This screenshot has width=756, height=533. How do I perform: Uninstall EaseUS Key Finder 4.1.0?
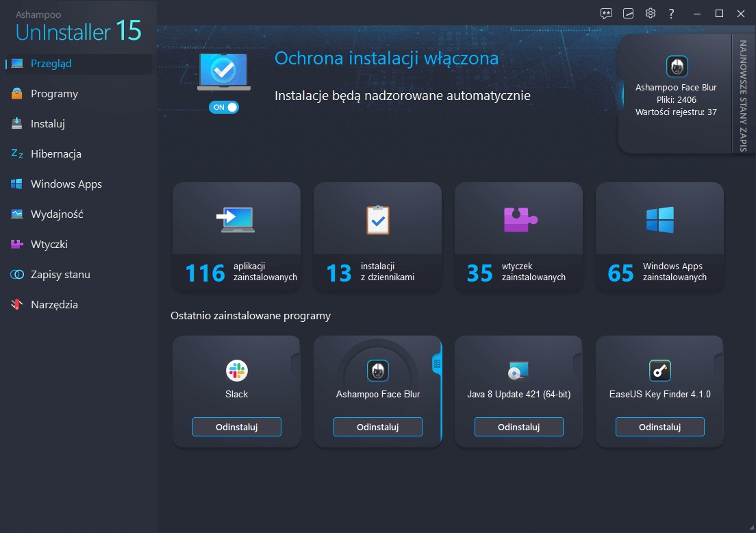pyautogui.click(x=660, y=427)
